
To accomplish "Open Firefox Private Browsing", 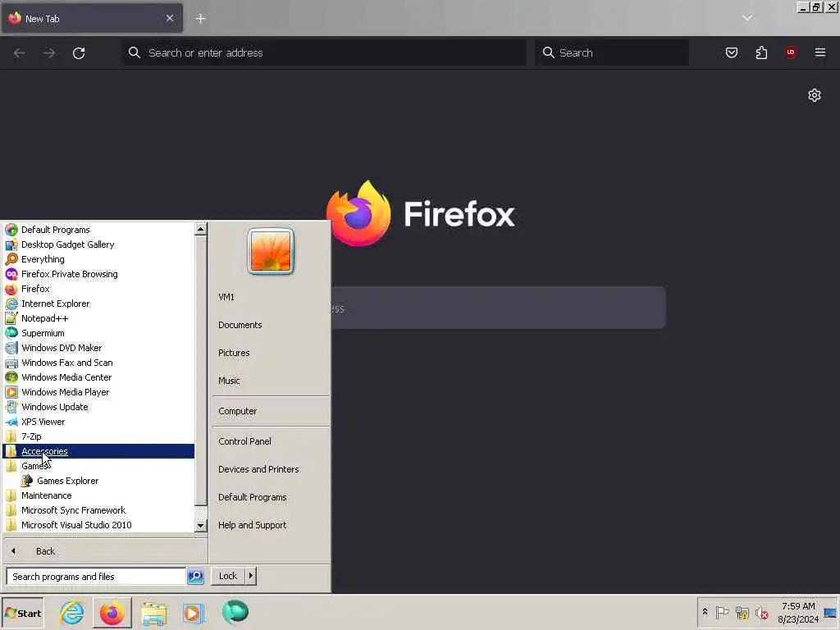I will (99, 274).
